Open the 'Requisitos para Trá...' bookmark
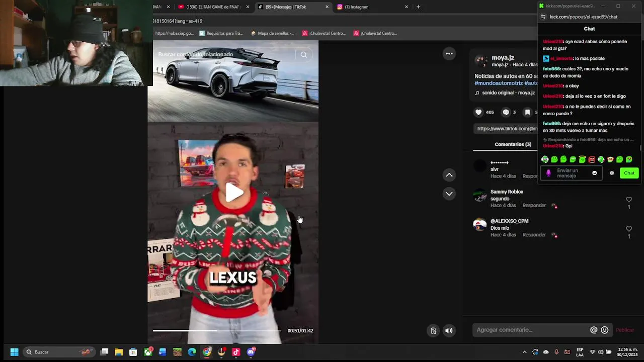 point(221,33)
